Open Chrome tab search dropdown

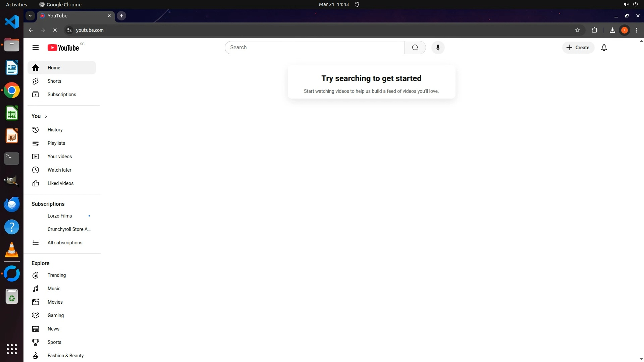[30, 16]
